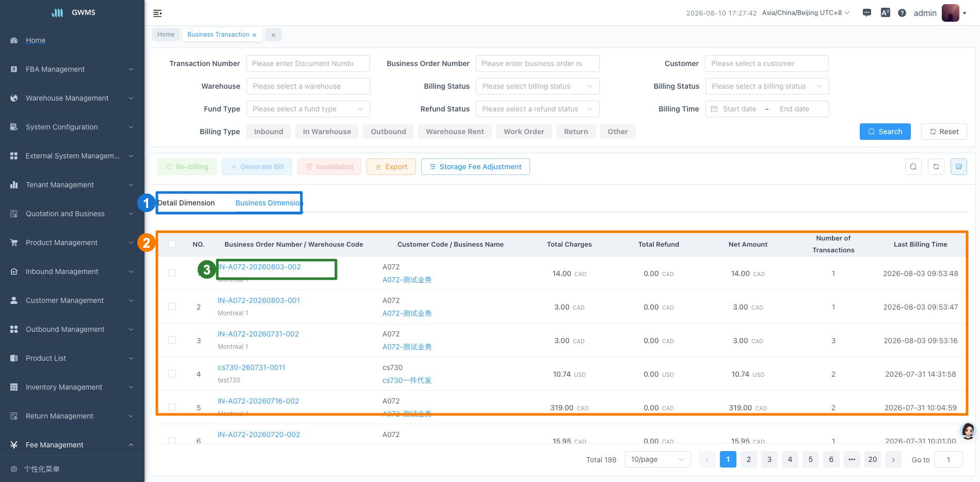The width and height of the screenshot is (980, 482).
Task: Check the row for cs730-260731-0011
Action: point(172,374)
